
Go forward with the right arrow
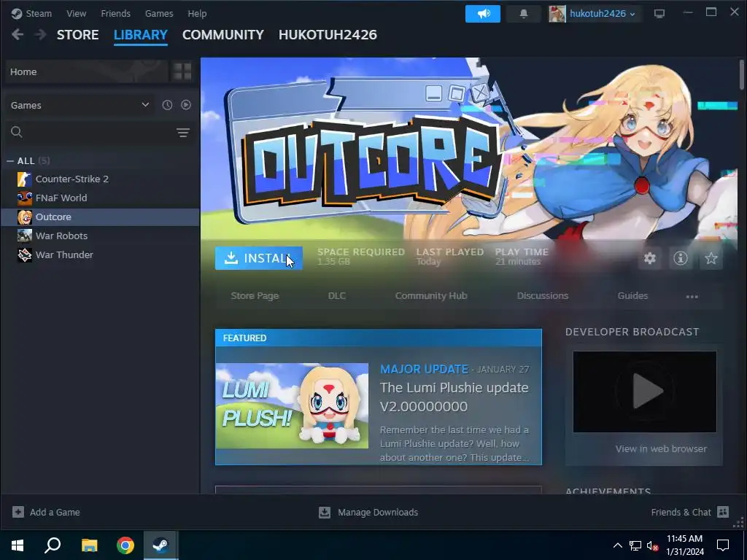41,34
